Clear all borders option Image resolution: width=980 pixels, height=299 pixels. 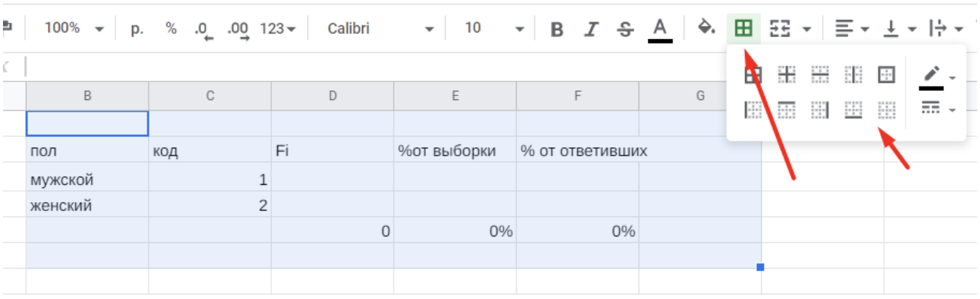point(887,110)
